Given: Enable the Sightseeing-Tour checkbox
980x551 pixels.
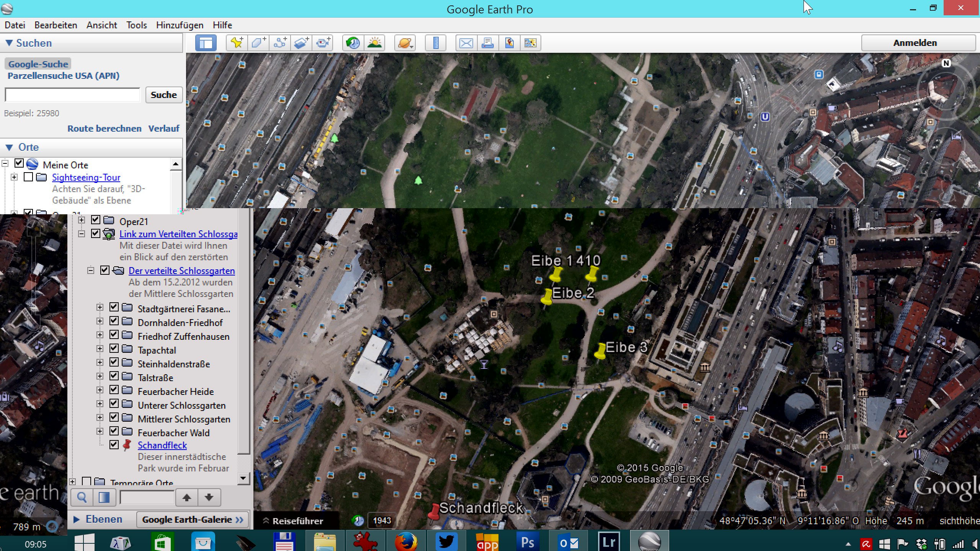Looking at the screenshot, I should pyautogui.click(x=28, y=177).
